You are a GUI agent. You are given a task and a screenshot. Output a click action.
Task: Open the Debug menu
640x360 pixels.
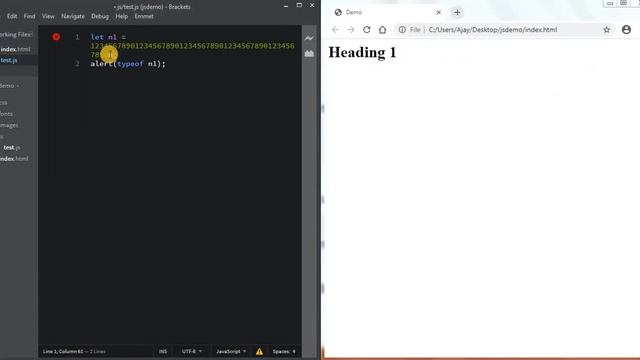100,16
